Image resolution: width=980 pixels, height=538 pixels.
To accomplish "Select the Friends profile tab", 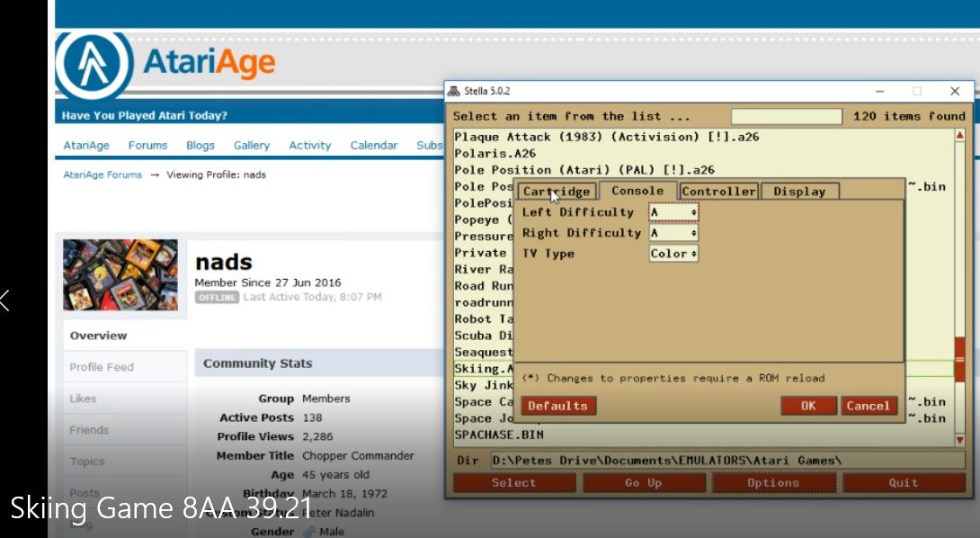I will tap(124, 430).
